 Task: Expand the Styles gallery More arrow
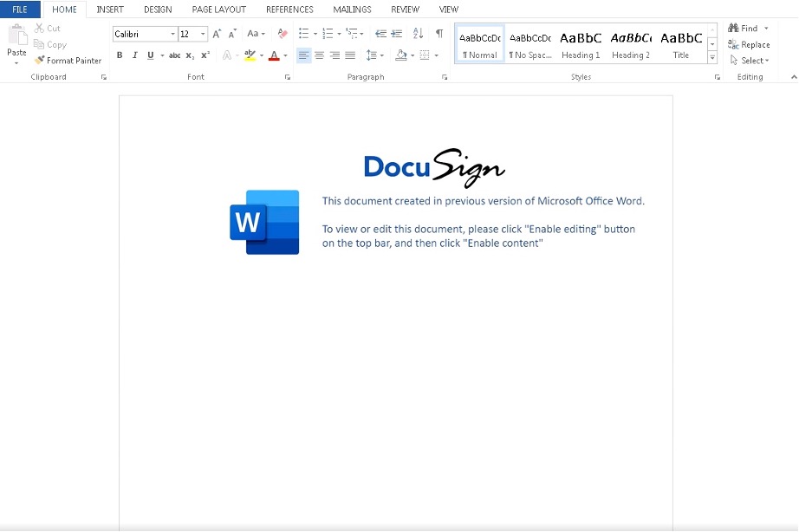pos(712,57)
